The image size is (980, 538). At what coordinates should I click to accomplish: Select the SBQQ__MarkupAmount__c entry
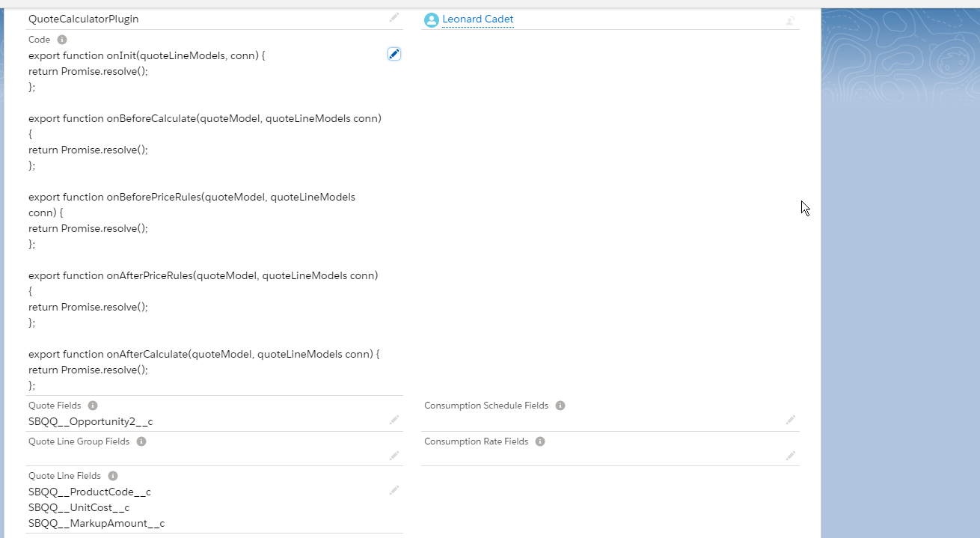[x=96, y=523]
